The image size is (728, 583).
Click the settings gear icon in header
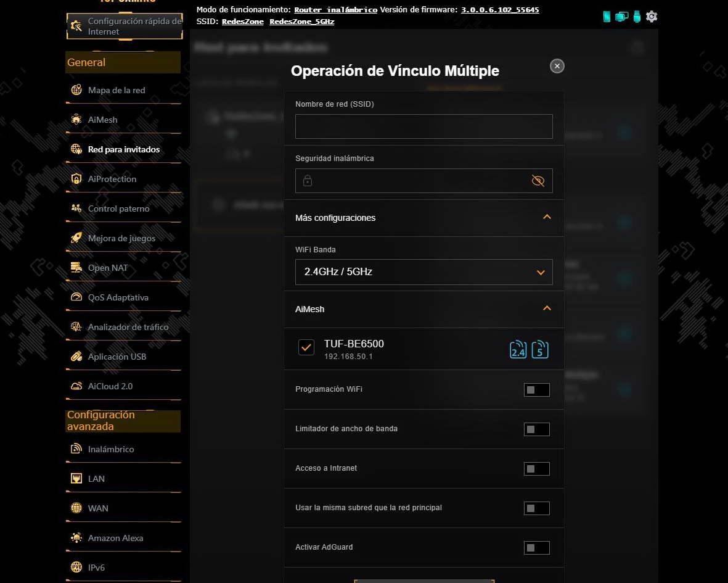point(652,17)
